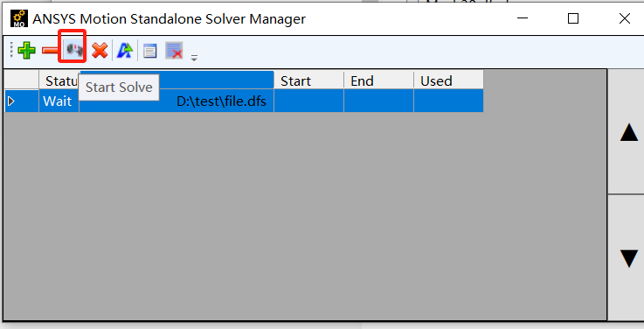Click the red minus remove-job icon

[x=50, y=50]
